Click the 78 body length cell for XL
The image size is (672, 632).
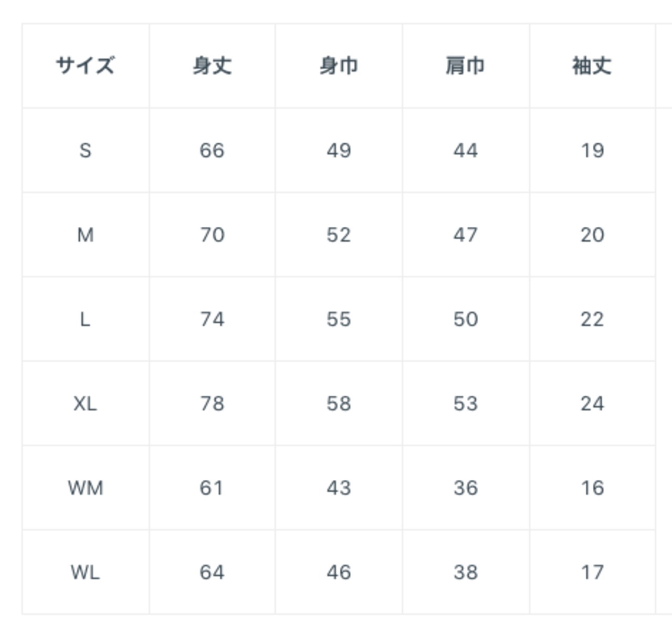(212, 404)
